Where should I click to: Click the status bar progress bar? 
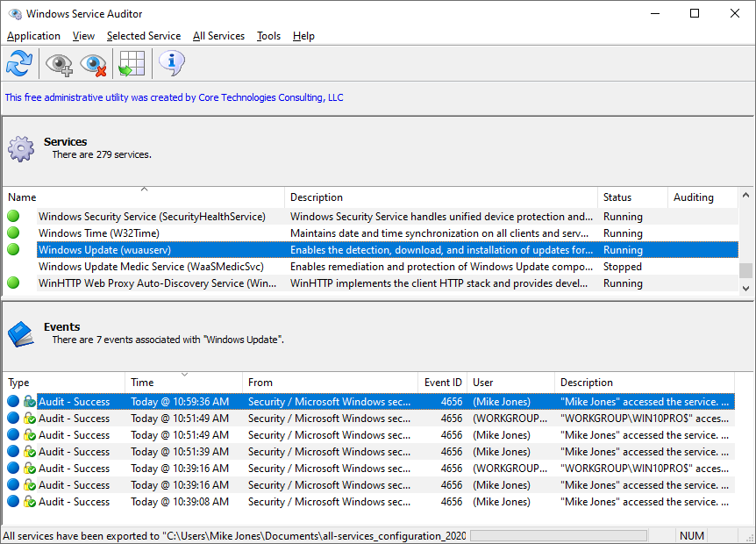click(559, 536)
